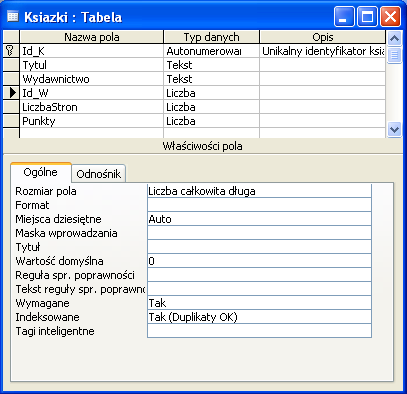Select the Wydawnictwo field name cell
This screenshot has width=407, height=394.
(92, 79)
